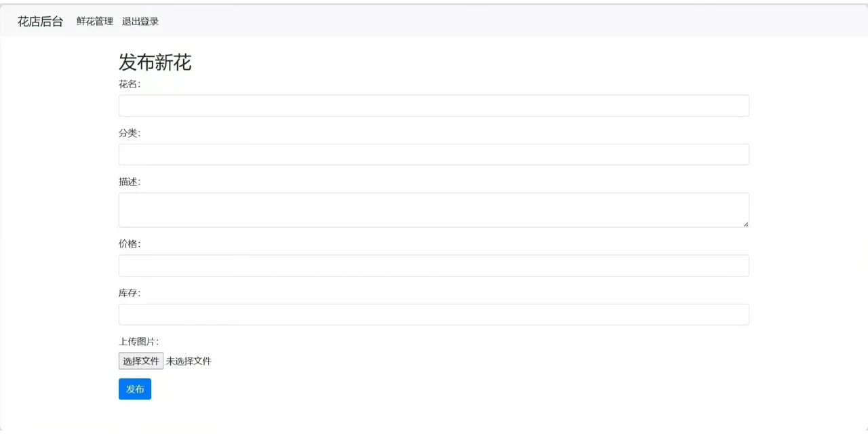Click the 未选择文件 status text
Screen dimensions: 868x434
(x=189, y=361)
